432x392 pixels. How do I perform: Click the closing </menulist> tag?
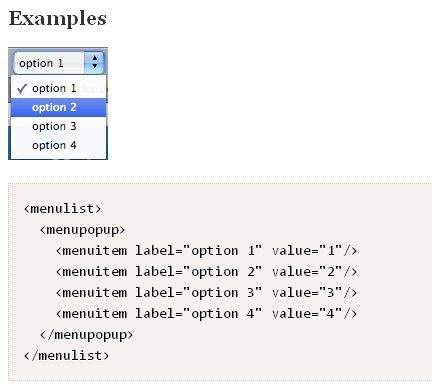click(x=66, y=356)
